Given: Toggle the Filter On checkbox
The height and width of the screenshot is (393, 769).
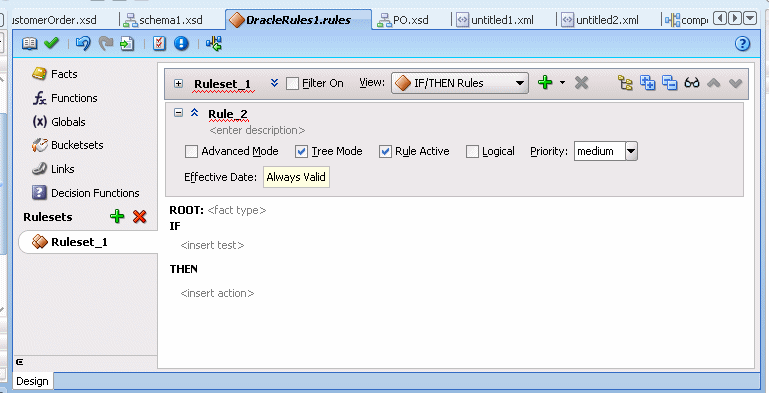Looking at the screenshot, I should [292, 83].
